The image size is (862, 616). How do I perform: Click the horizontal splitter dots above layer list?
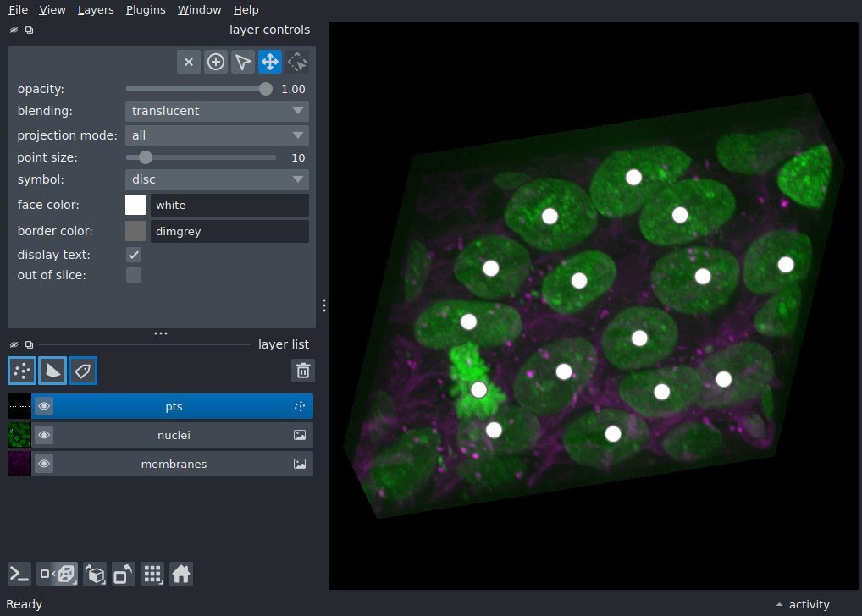point(161,333)
